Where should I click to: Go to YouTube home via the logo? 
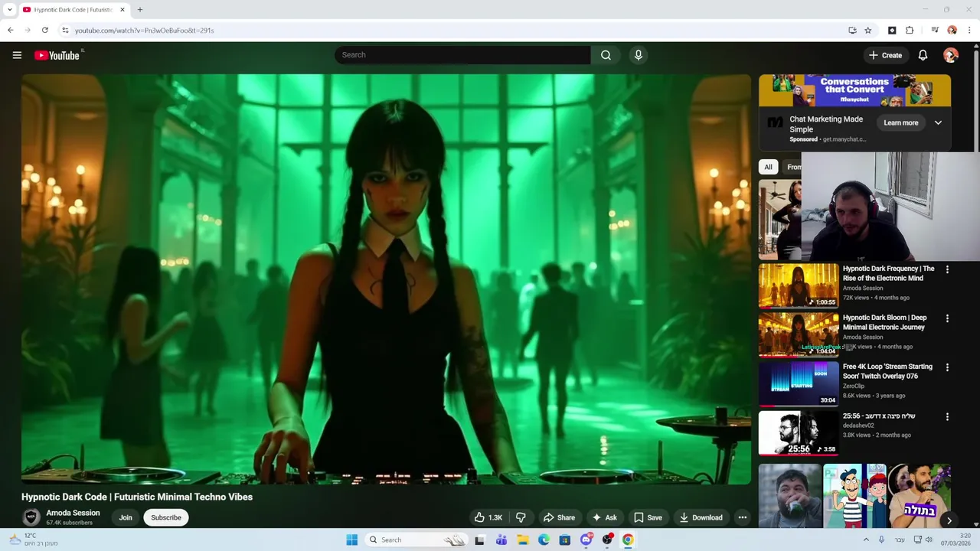[57, 55]
